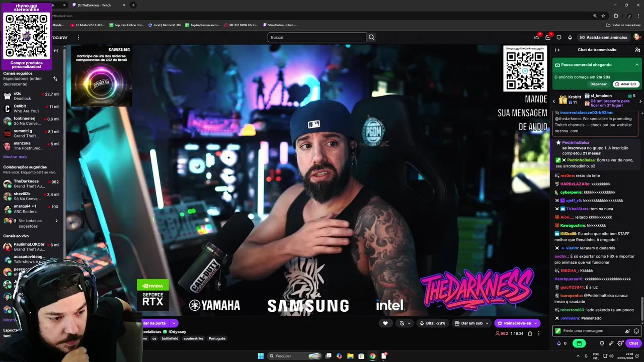The height and width of the screenshot is (362, 644).
Task: Collapse the left channels sidebar arrow
Action: (x=56, y=50)
